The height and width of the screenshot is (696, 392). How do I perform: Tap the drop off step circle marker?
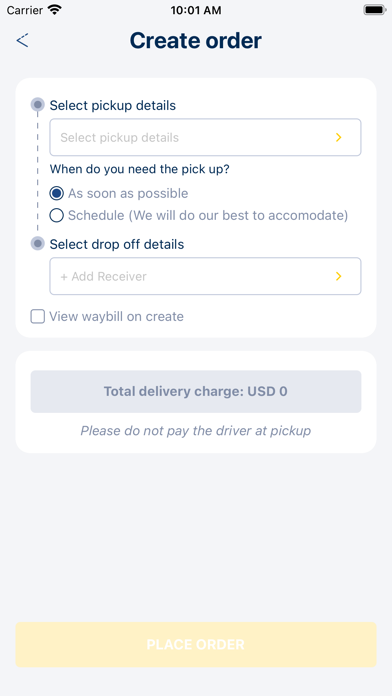pyautogui.click(x=38, y=244)
